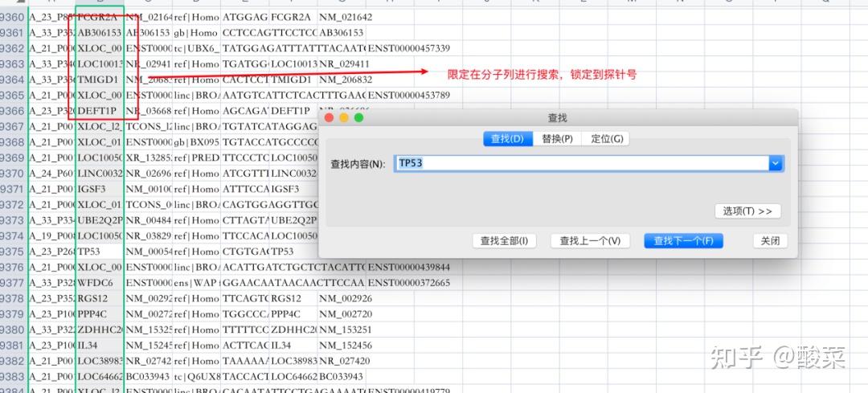Click the NM_00054 cell in TP53 row
The image size is (868, 393).
(149, 252)
